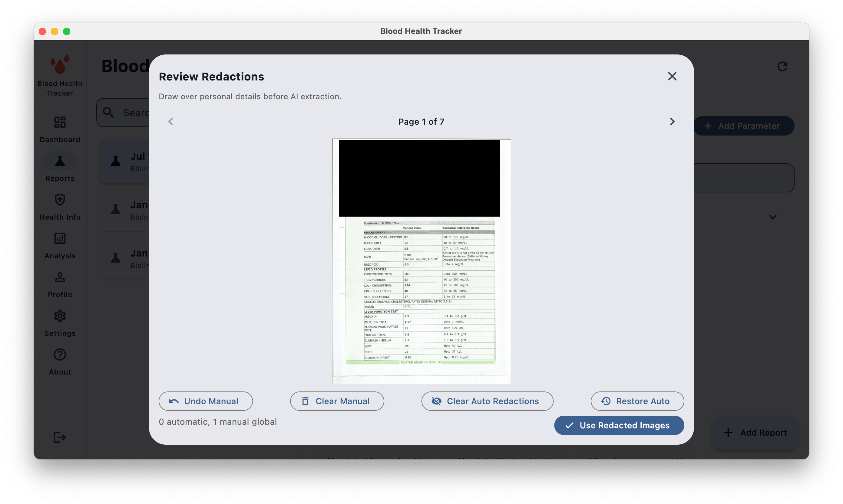Go to previous page arrow
843x504 pixels.
[x=171, y=122]
